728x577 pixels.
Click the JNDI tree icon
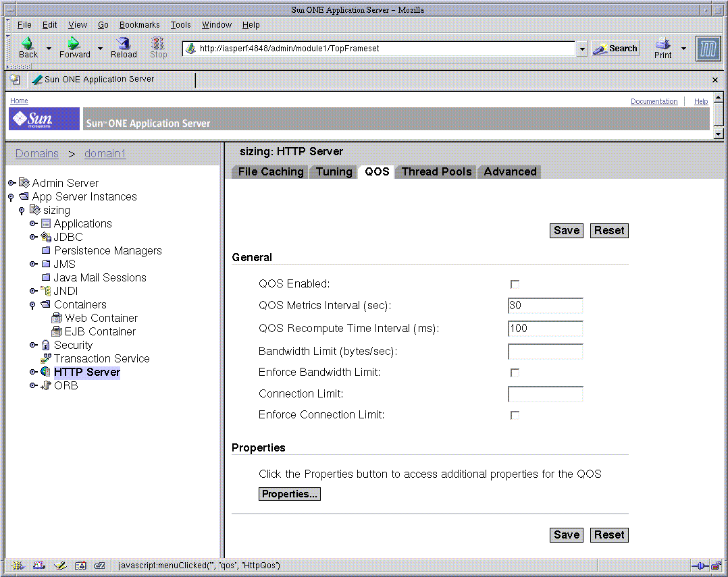tap(45, 291)
